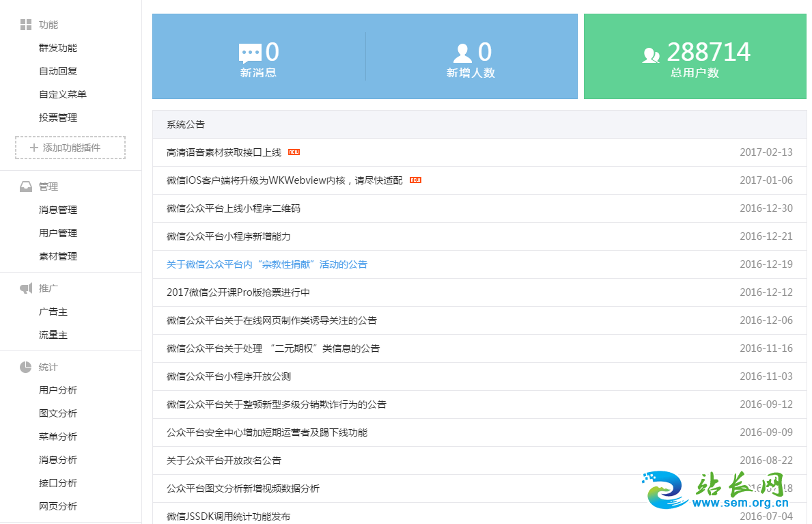Select 自动回复 menu item
The height and width of the screenshot is (524, 812).
(58, 71)
